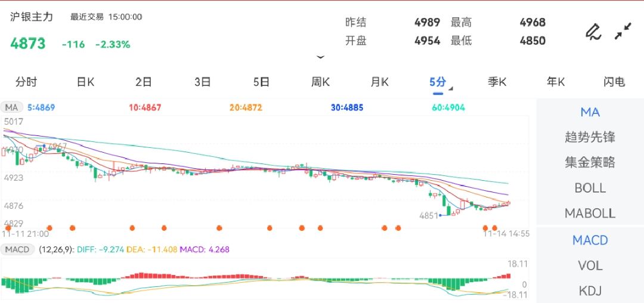Select the 5日 chart tab

coord(261,82)
